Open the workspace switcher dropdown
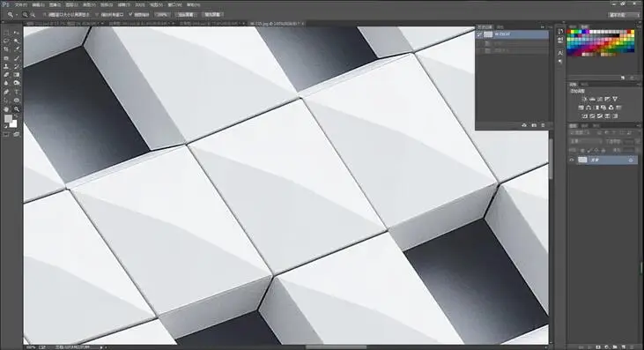Viewport: 644px width, 350px height. [x=624, y=15]
